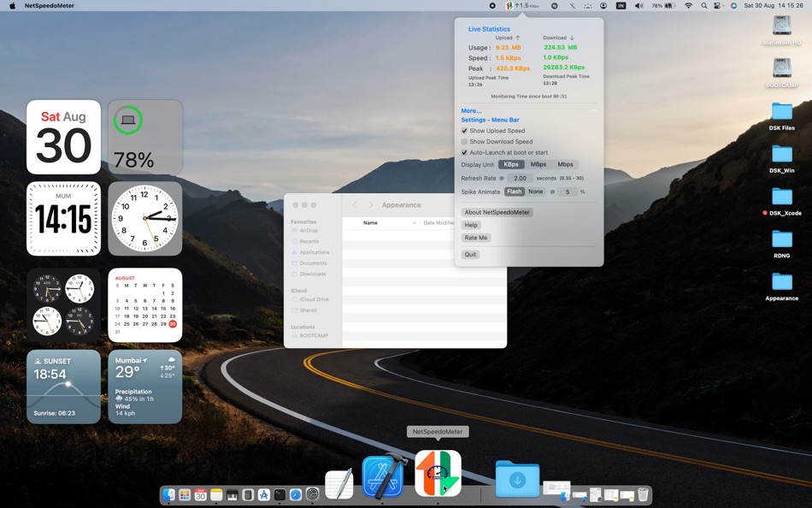Uncheck Show Upload Speed
This screenshot has width=812, height=508.
tap(463, 131)
